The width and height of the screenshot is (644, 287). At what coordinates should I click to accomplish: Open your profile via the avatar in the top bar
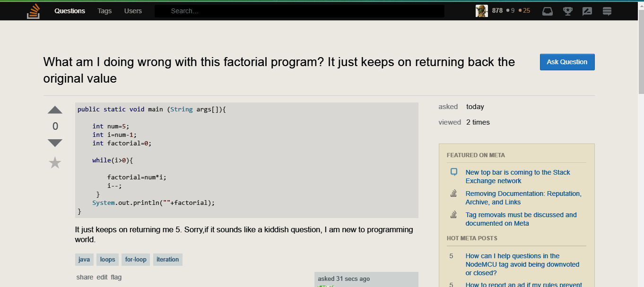pos(481,10)
